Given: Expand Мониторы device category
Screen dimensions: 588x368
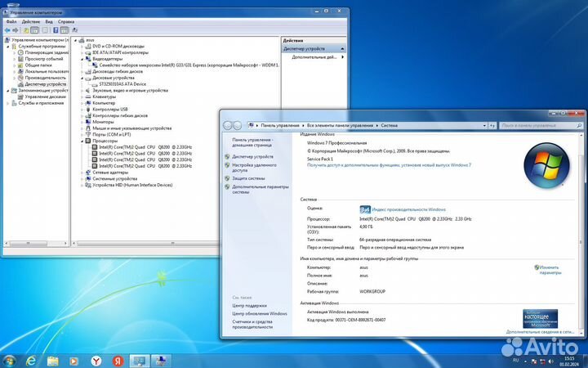Looking at the screenshot, I should 82,122.
